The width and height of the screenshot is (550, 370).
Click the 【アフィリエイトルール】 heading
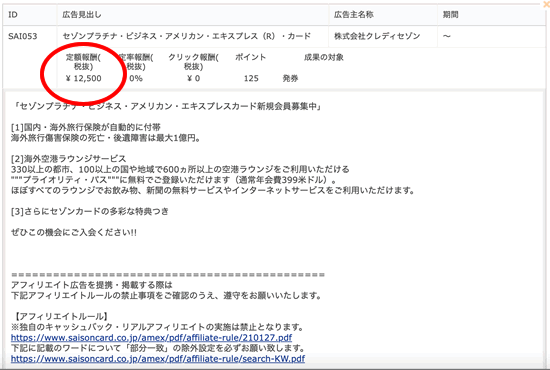(60, 317)
